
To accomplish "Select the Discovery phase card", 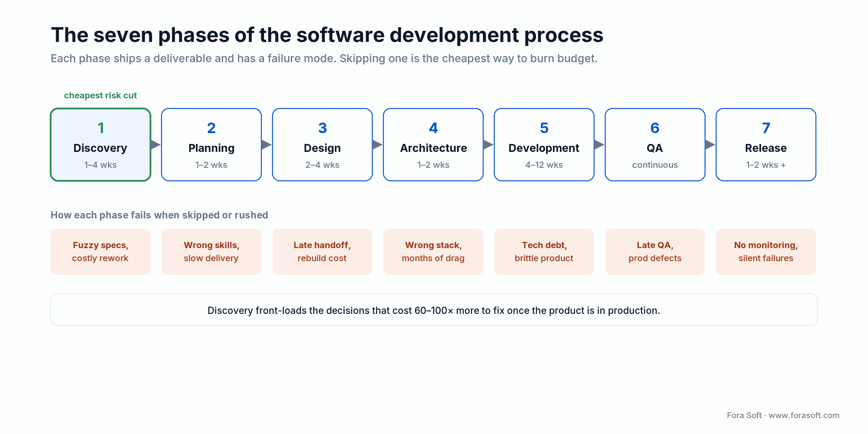I will tap(101, 145).
